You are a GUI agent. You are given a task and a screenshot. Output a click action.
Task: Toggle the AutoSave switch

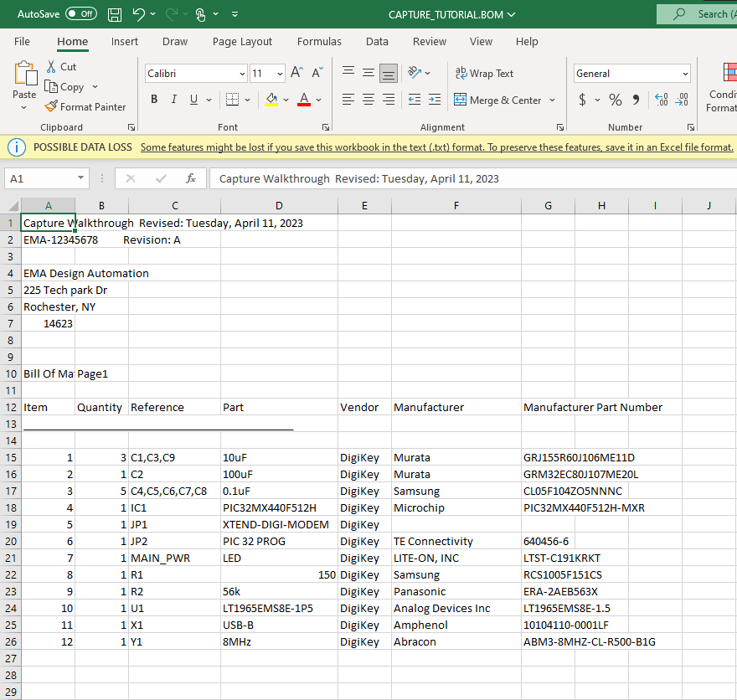(81, 14)
